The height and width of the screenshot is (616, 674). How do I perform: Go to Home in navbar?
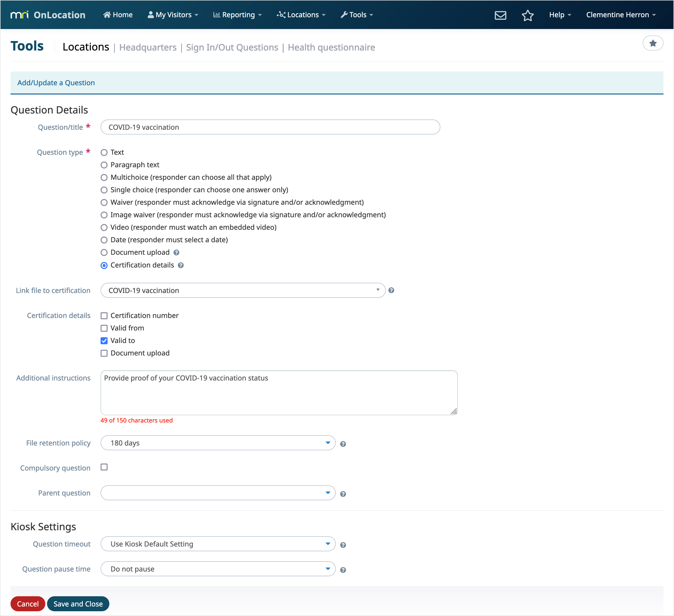(x=118, y=15)
